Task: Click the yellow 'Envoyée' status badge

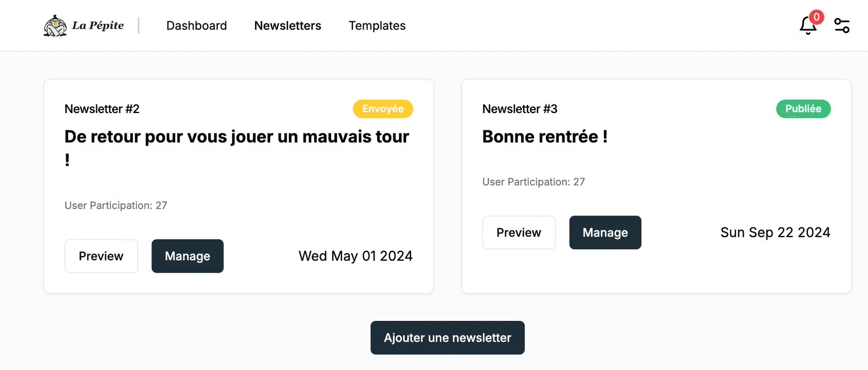Action: click(x=382, y=108)
